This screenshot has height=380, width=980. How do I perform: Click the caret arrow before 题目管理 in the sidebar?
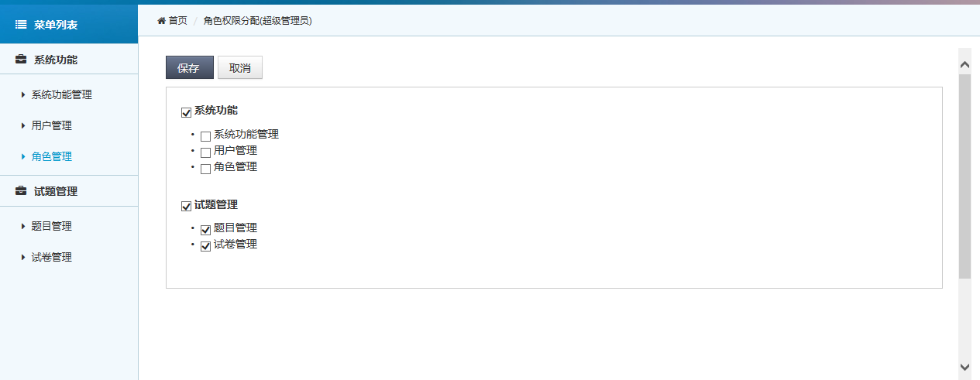point(23,227)
